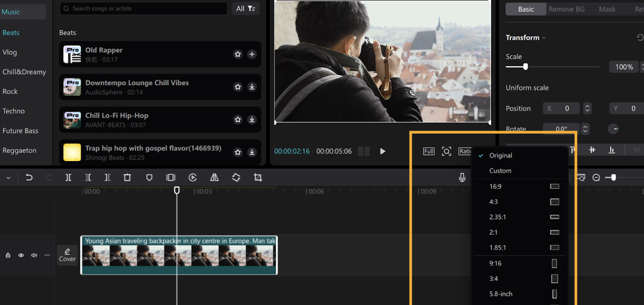The height and width of the screenshot is (305, 644).
Task: Click the Full preview button
Action: (429, 151)
